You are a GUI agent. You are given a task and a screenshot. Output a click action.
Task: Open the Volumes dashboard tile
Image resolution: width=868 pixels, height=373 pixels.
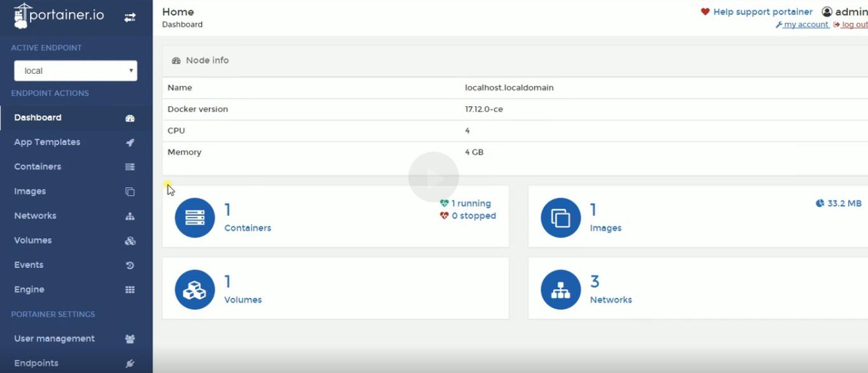click(x=335, y=288)
